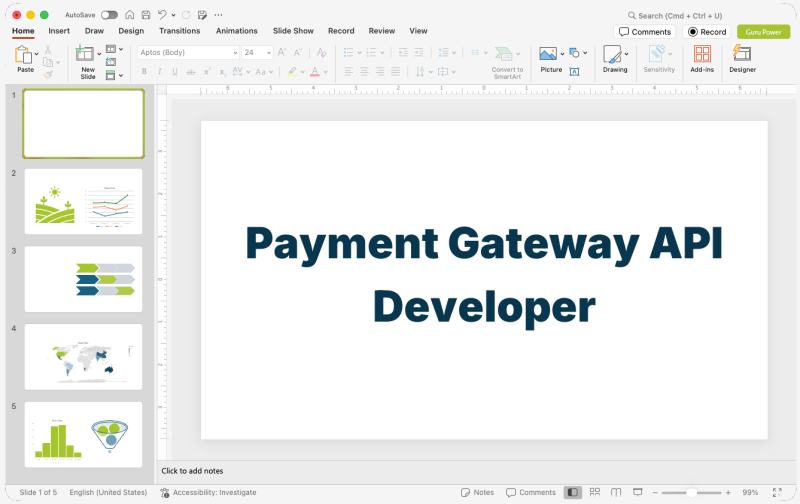The height and width of the screenshot is (504, 800).
Task: Switch to Normal view in status bar
Action: (572, 492)
